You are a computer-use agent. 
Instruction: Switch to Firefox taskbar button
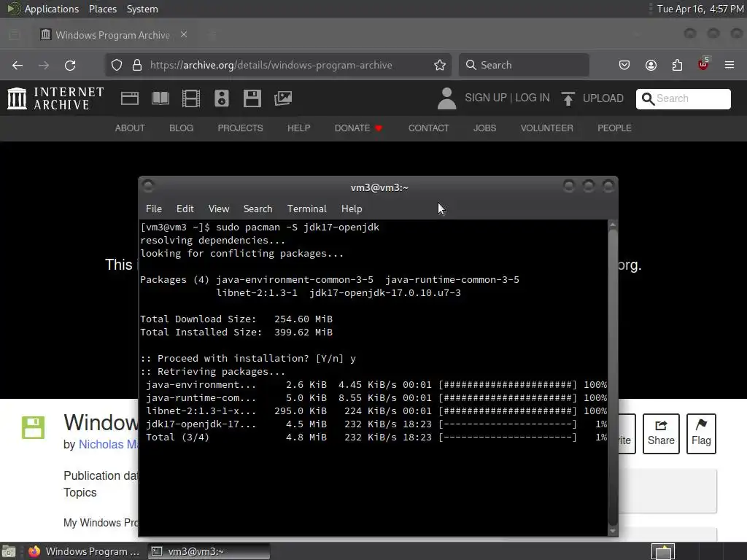pyautogui.click(x=85, y=551)
